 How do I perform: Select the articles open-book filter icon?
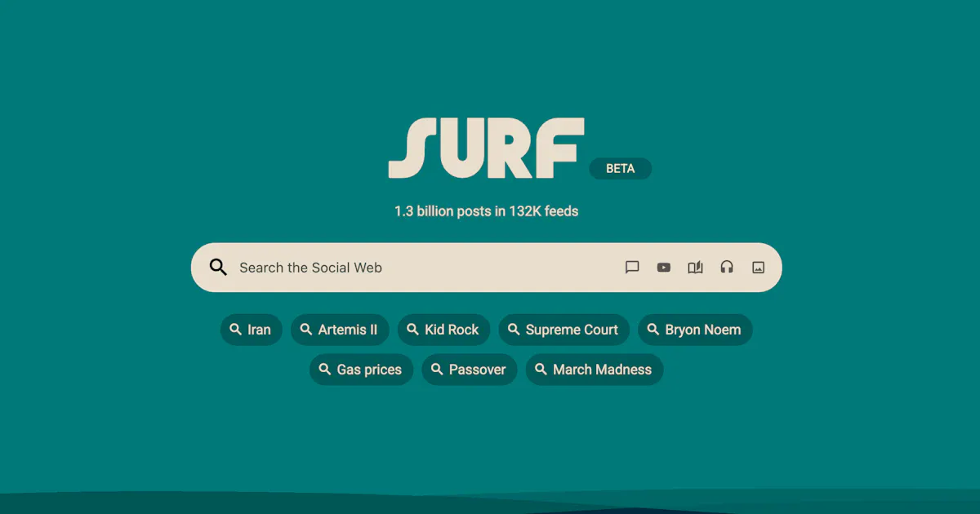pyautogui.click(x=695, y=268)
